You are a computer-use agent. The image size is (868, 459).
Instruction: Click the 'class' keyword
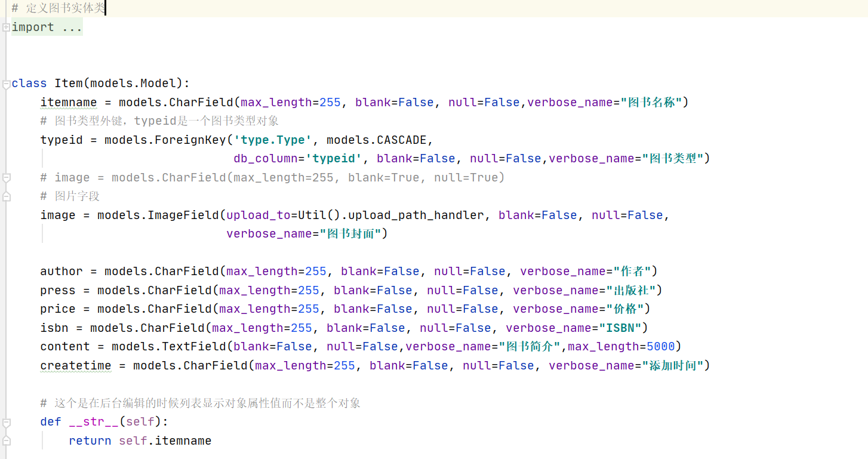tap(29, 84)
